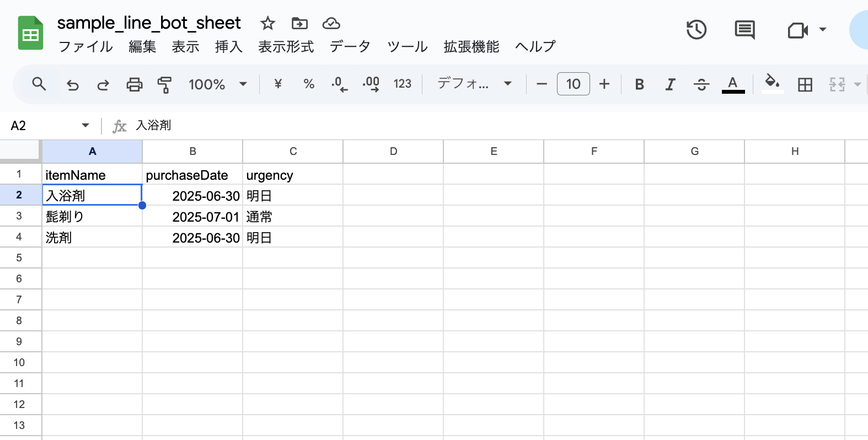Image resolution: width=868 pixels, height=440 pixels.
Task: Open the データ menu
Action: (x=350, y=46)
